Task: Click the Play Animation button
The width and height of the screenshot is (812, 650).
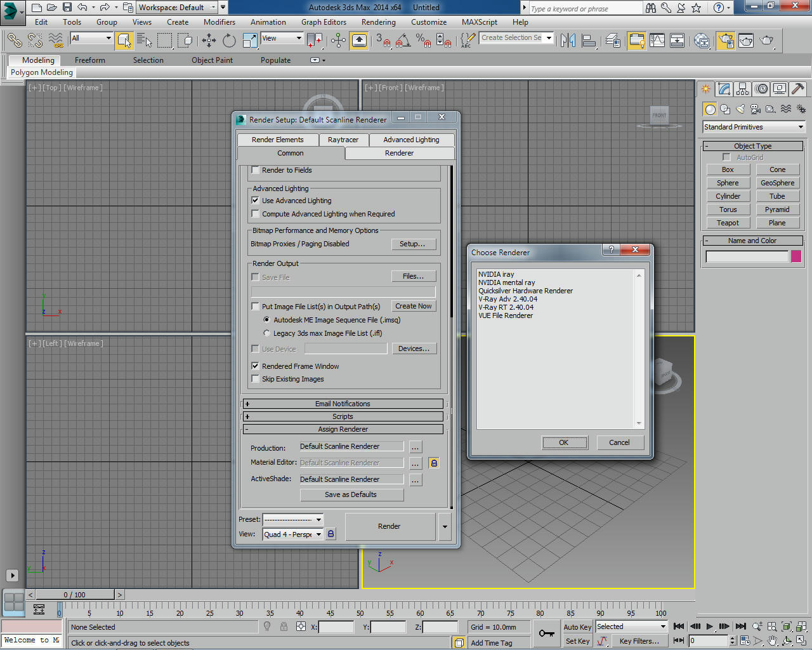Action: tap(710, 627)
